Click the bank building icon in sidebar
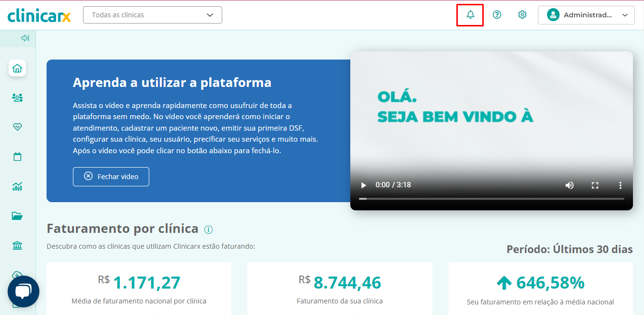The width and height of the screenshot is (644, 315). (17, 246)
